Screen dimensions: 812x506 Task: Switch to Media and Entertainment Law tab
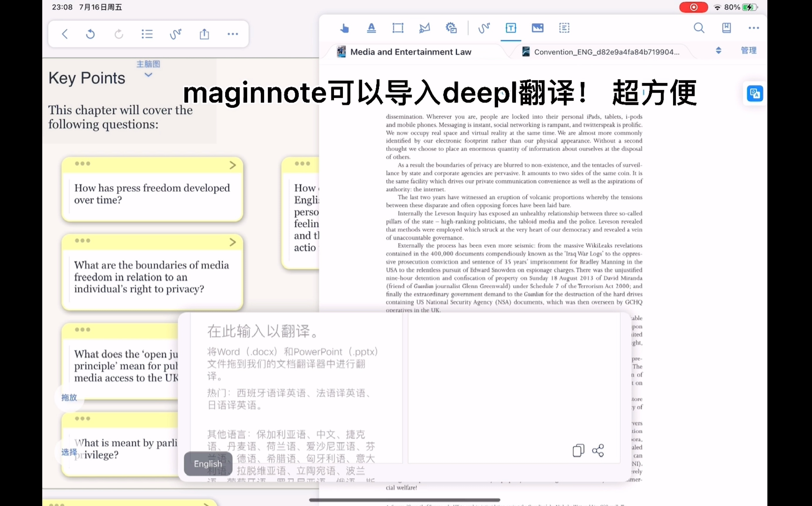pos(410,52)
